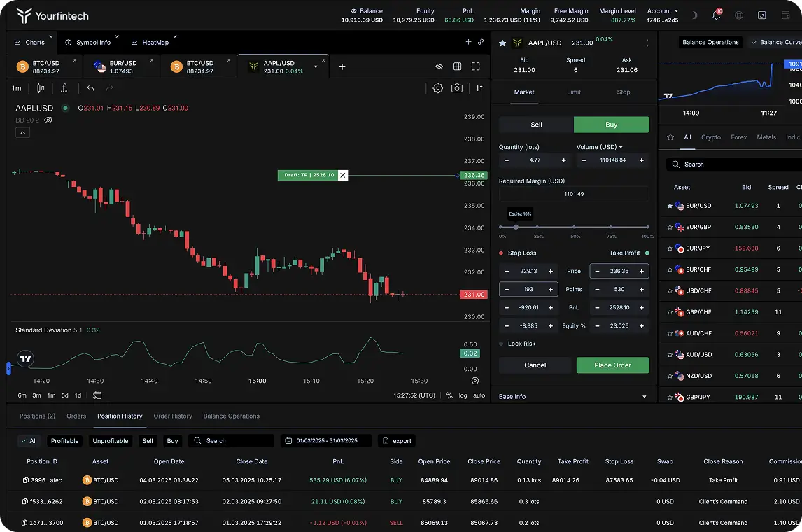Toggle log scale on chart
Image resolution: width=802 pixels, height=532 pixels.
pos(463,395)
